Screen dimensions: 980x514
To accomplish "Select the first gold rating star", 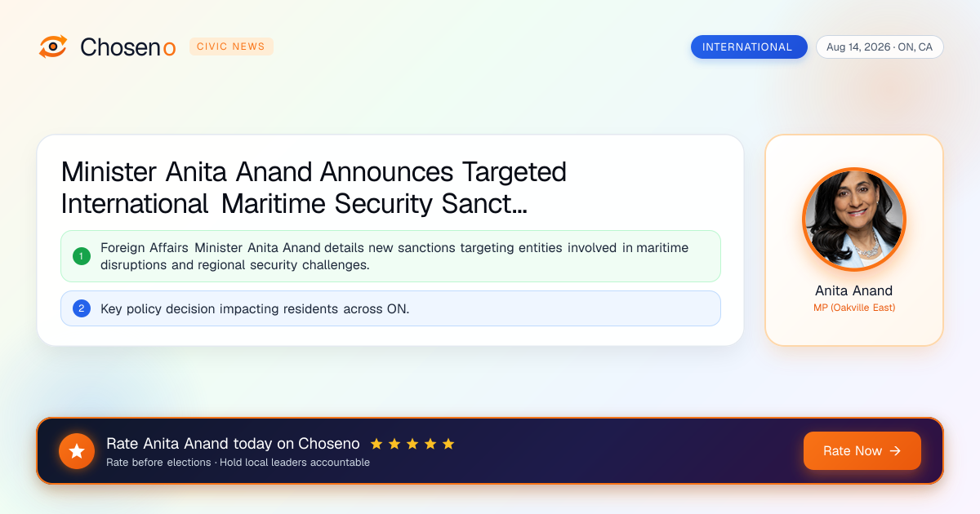I will [x=376, y=444].
